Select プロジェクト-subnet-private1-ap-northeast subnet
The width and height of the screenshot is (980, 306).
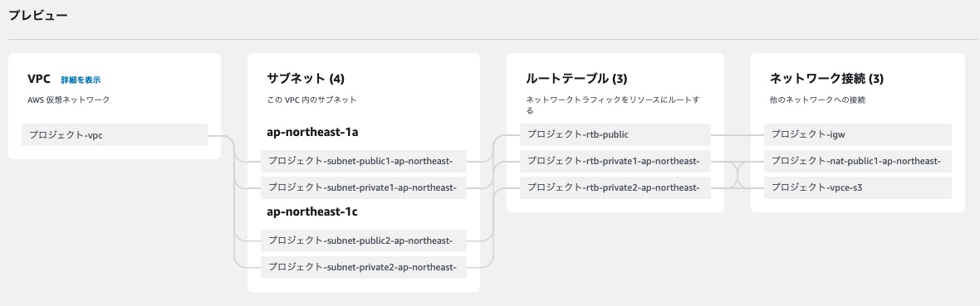pos(364,187)
